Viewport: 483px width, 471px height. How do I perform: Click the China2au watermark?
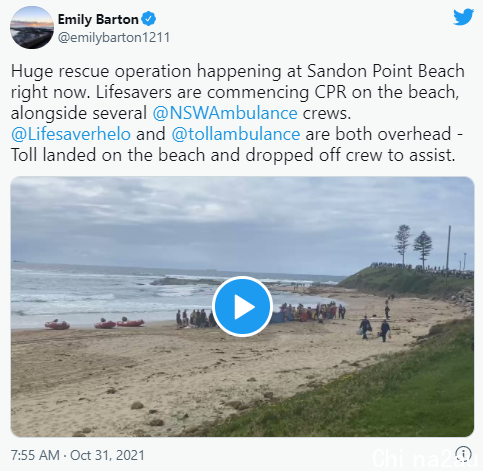tap(424, 457)
